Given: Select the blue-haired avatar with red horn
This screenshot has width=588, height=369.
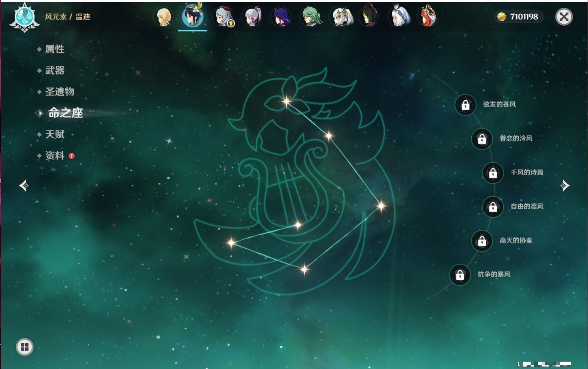Looking at the screenshot, I should [x=224, y=17].
